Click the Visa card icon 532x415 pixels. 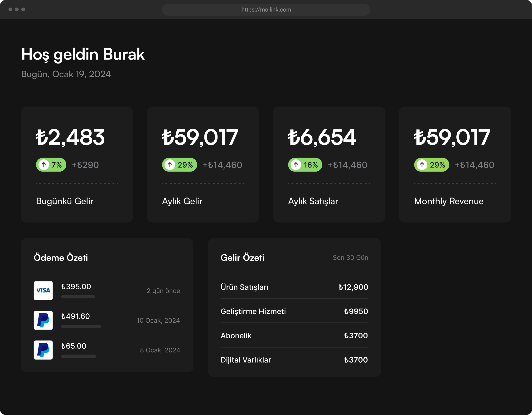(43, 290)
